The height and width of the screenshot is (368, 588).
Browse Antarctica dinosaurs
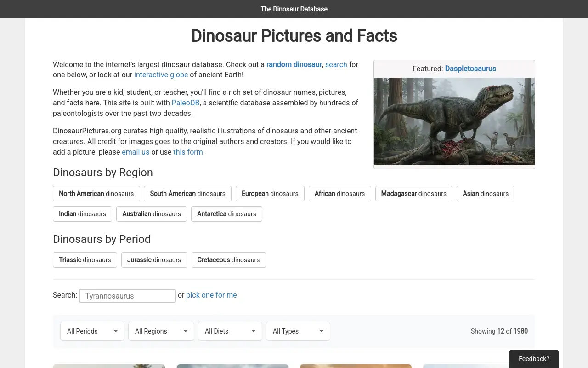tap(226, 214)
